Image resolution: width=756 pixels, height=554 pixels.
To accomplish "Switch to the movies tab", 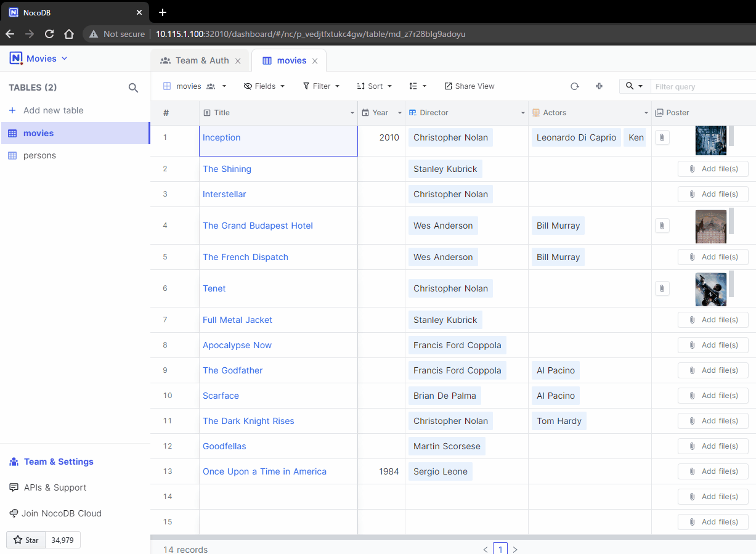I will (x=290, y=60).
